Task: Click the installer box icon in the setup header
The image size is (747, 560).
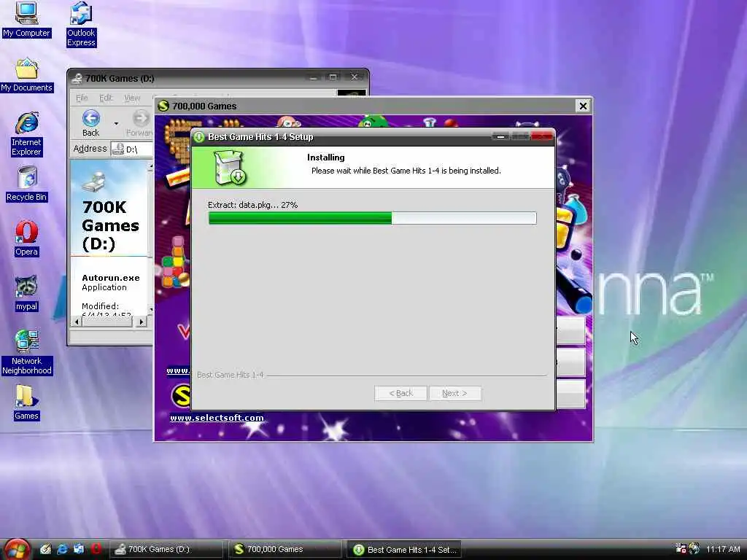Action: (x=230, y=168)
